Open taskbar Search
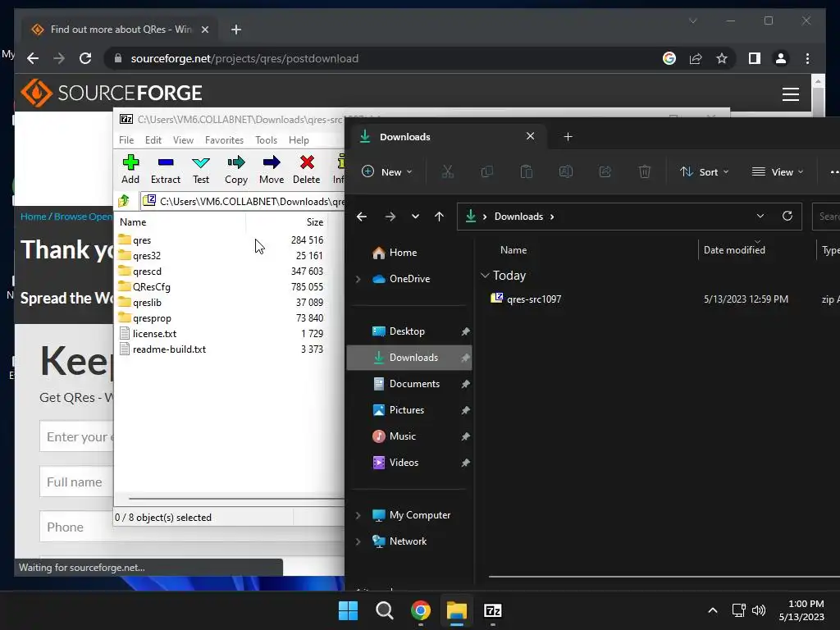 point(384,610)
